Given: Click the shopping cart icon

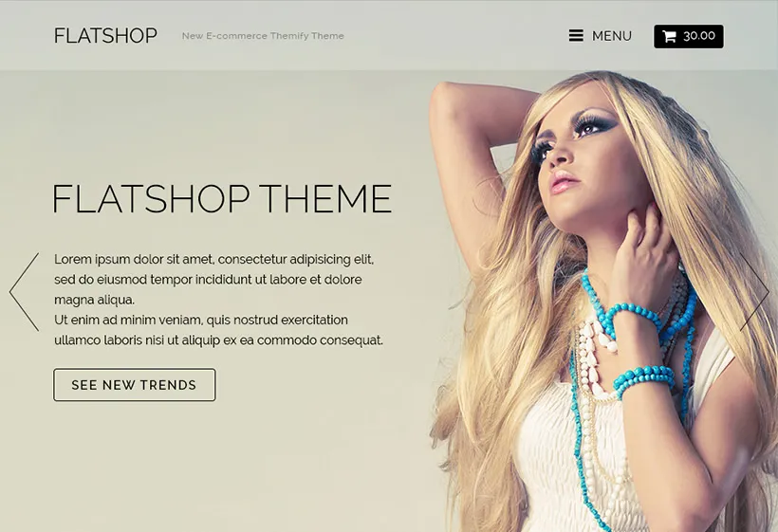Looking at the screenshot, I should point(669,36).
